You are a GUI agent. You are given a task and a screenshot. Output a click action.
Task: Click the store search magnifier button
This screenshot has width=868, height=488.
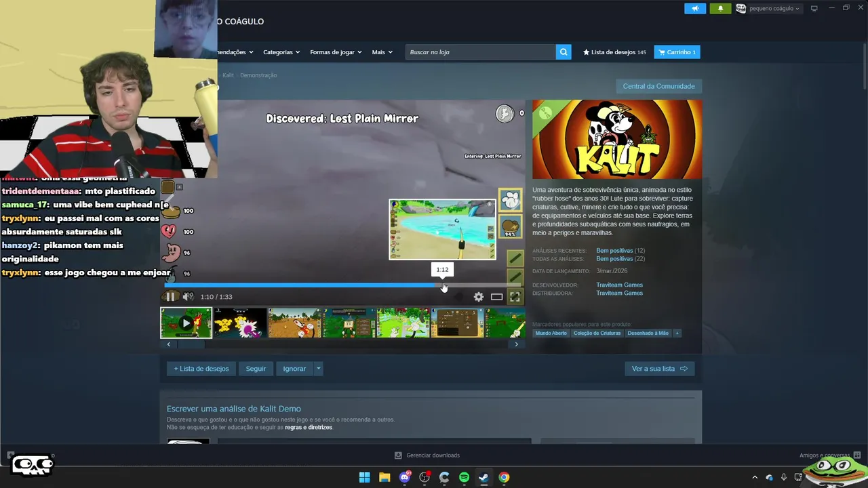[x=564, y=52]
